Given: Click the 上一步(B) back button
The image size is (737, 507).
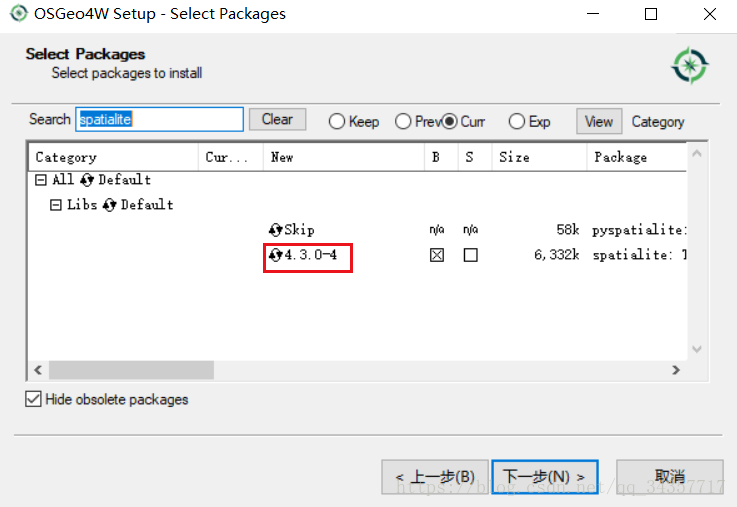Looking at the screenshot, I should (x=435, y=477).
